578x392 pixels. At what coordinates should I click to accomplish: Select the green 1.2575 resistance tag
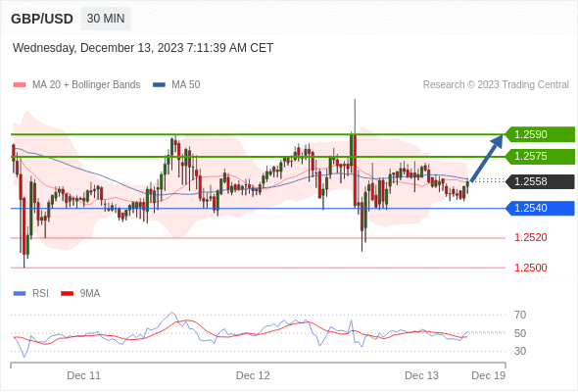point(540,157)
